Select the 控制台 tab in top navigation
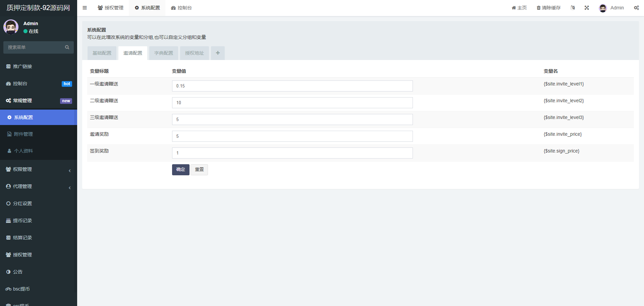 click(x=181, y=8)
